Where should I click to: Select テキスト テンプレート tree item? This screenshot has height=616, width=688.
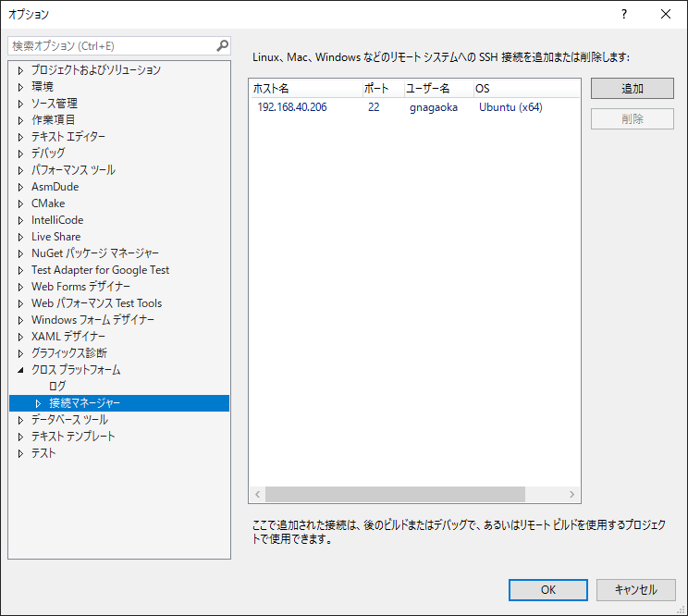[x=73, y=437]
